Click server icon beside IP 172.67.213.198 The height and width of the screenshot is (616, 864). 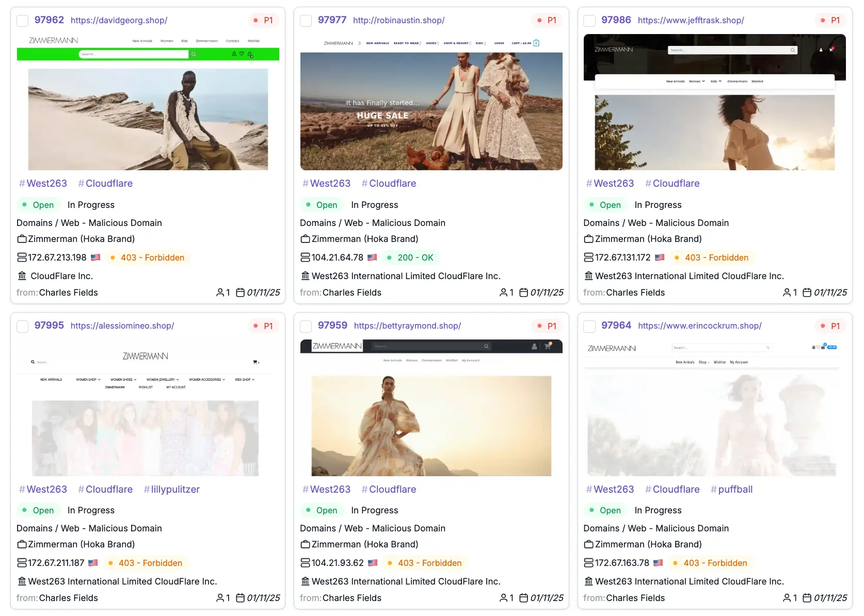tap(22, 257)
